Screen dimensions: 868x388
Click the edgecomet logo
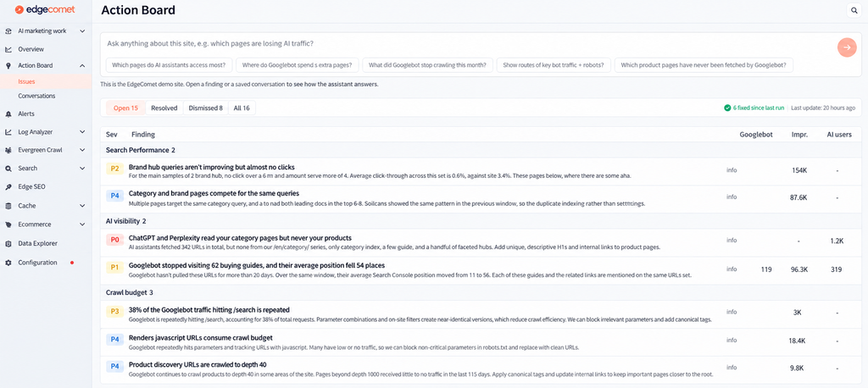coord(45,9)
